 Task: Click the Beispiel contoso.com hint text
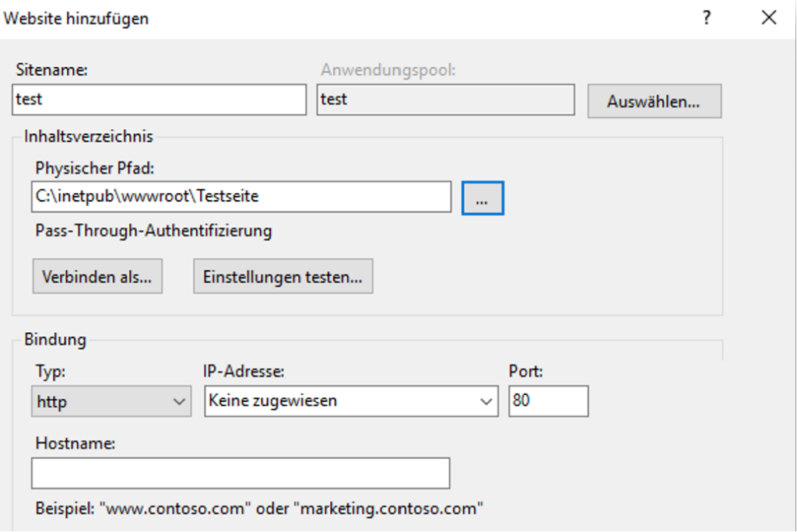[259, 509]
